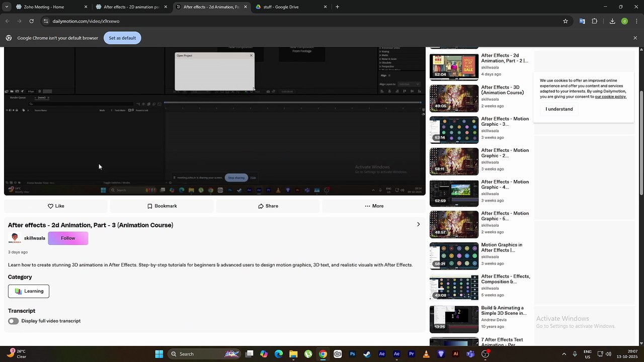Switch to first After effects 2D animation tab
Image resolution: width=644 pixels, height=362 pixels.
(132, 7)
